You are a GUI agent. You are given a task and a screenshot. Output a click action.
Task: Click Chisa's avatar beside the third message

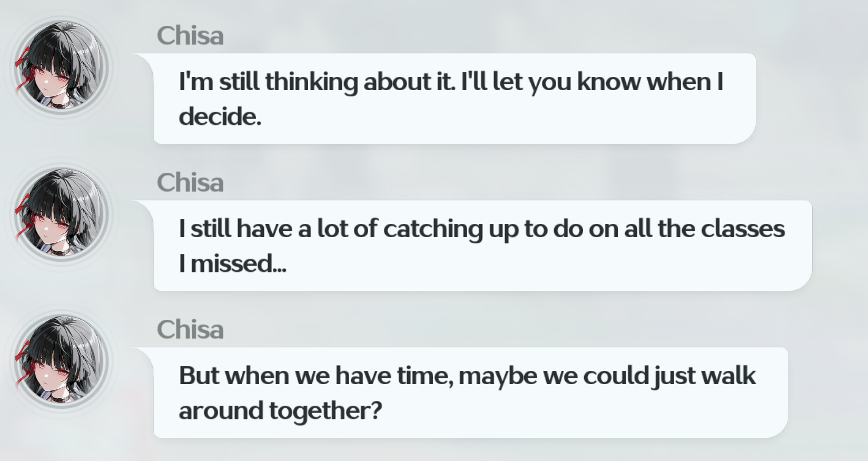point(61,361)
